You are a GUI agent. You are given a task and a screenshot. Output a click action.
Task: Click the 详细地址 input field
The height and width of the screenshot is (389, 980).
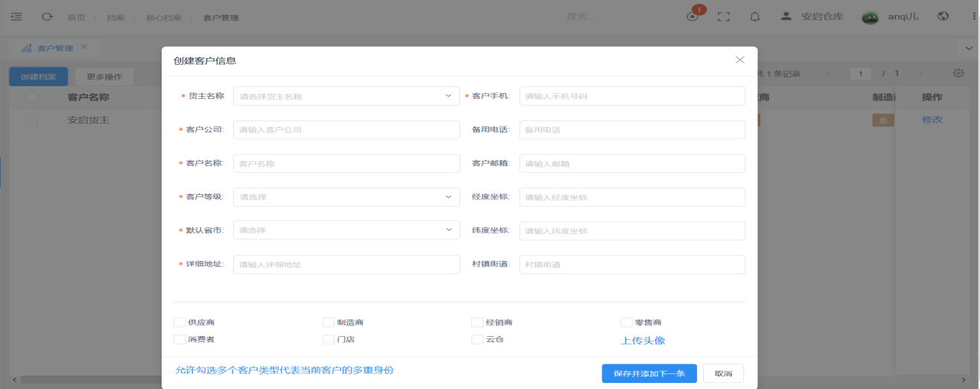[346, 265]
